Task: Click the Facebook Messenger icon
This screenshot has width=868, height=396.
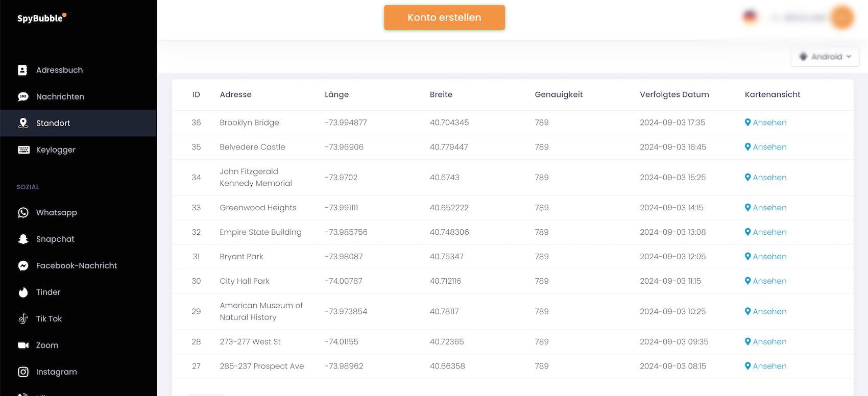Action: [23, 265]
